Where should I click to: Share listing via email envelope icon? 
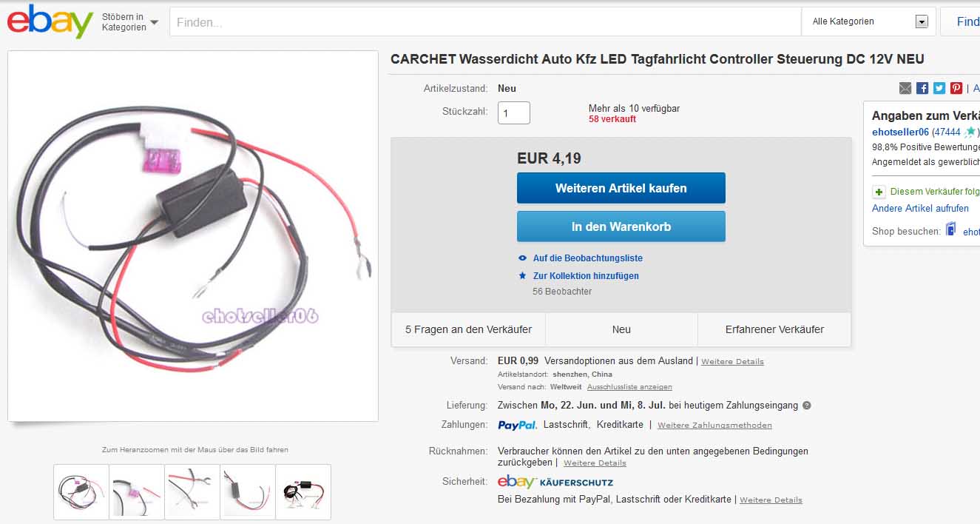pos(905,88)
